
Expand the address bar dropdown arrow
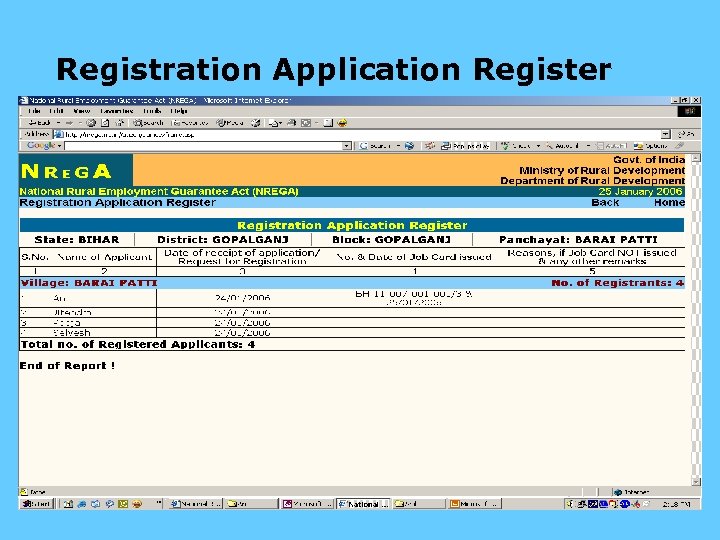click(x=666, y=135)
